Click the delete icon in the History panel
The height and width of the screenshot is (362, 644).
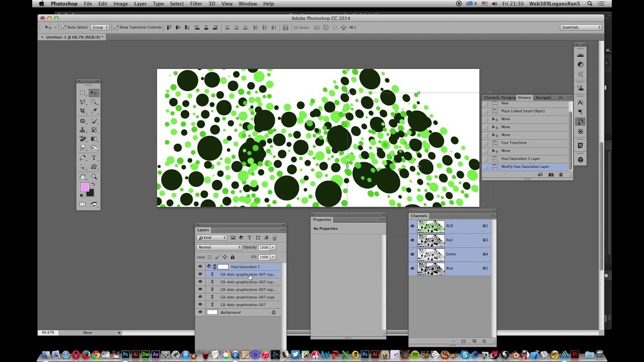point(561,174)
